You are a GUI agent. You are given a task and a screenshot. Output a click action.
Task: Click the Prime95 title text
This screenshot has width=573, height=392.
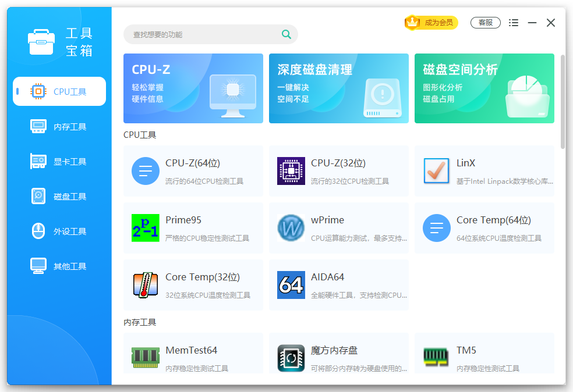183,220
